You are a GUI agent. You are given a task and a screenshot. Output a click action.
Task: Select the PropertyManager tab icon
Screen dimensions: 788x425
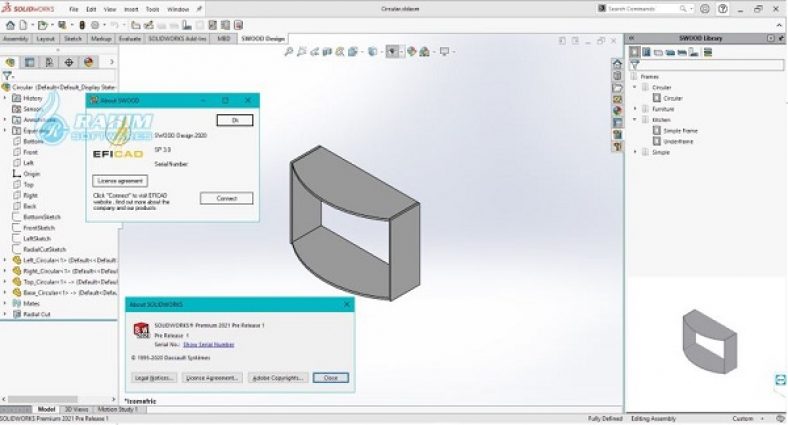30,62
